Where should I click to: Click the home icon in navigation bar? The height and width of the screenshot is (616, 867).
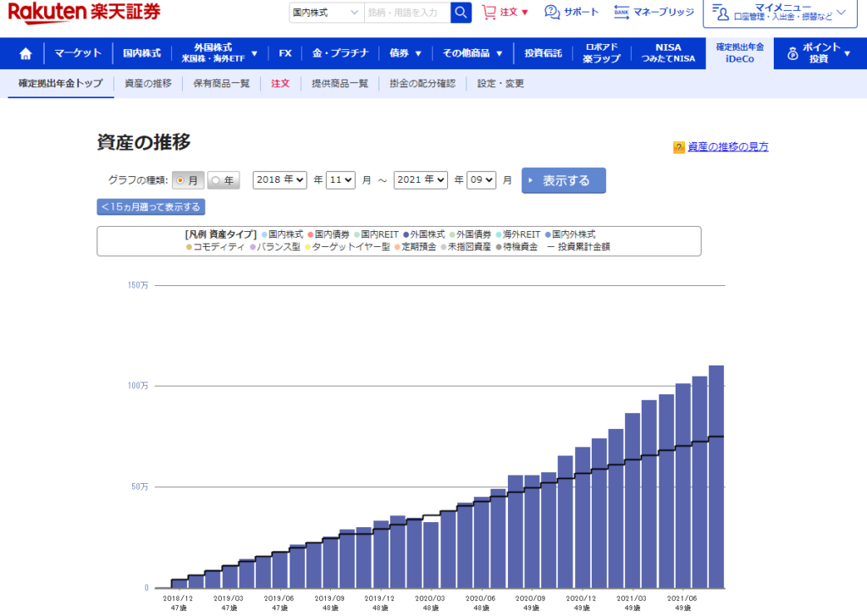[x=25, y=53]
